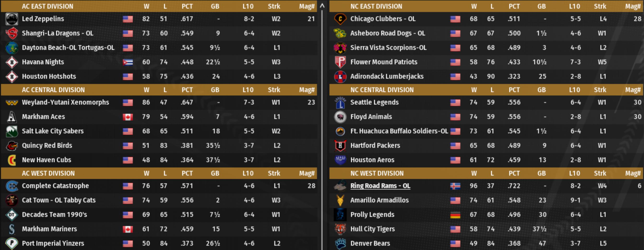Image resolution: width=644 pixels, height=250 pixels.
Task: Click the Quincy Red Birds logo
Action: coord(12,146)
